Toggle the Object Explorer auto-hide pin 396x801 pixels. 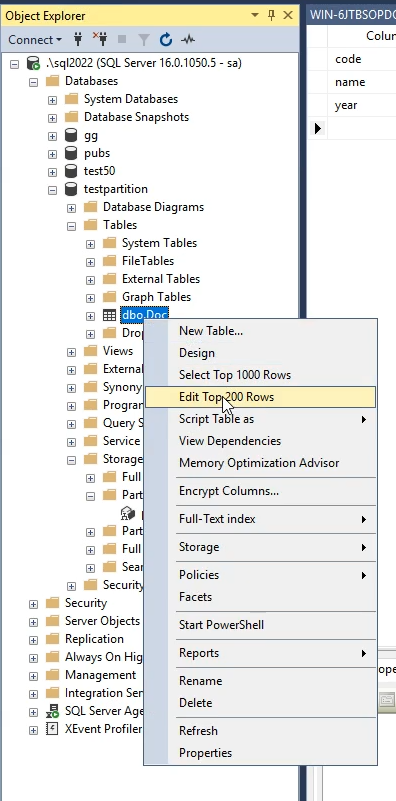(x=271, y=15)
